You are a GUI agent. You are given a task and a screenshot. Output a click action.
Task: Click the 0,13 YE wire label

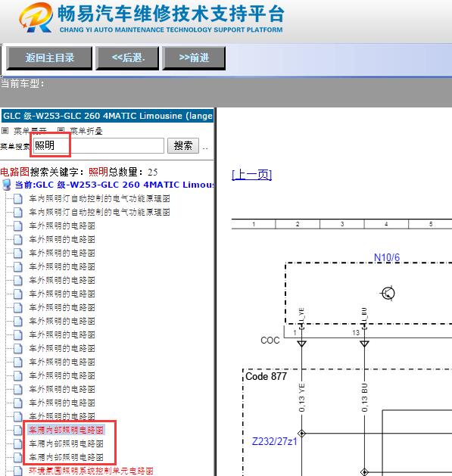301,398
